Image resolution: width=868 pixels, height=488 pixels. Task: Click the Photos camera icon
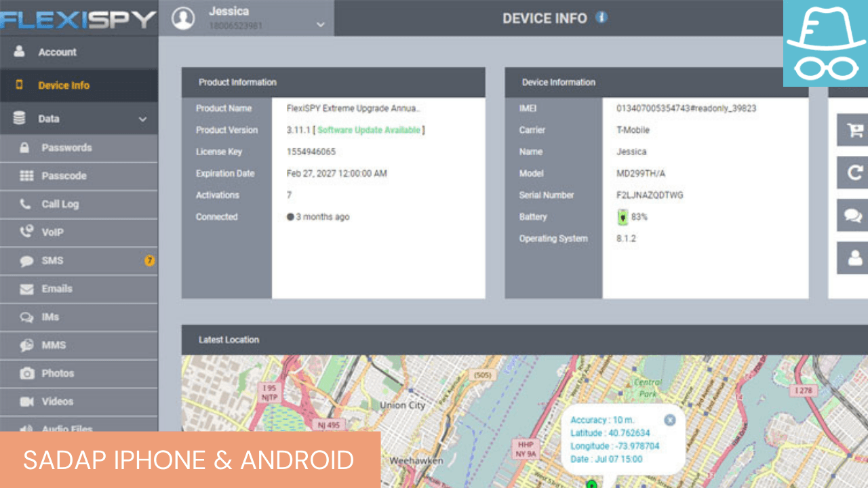tap(26, 373)
